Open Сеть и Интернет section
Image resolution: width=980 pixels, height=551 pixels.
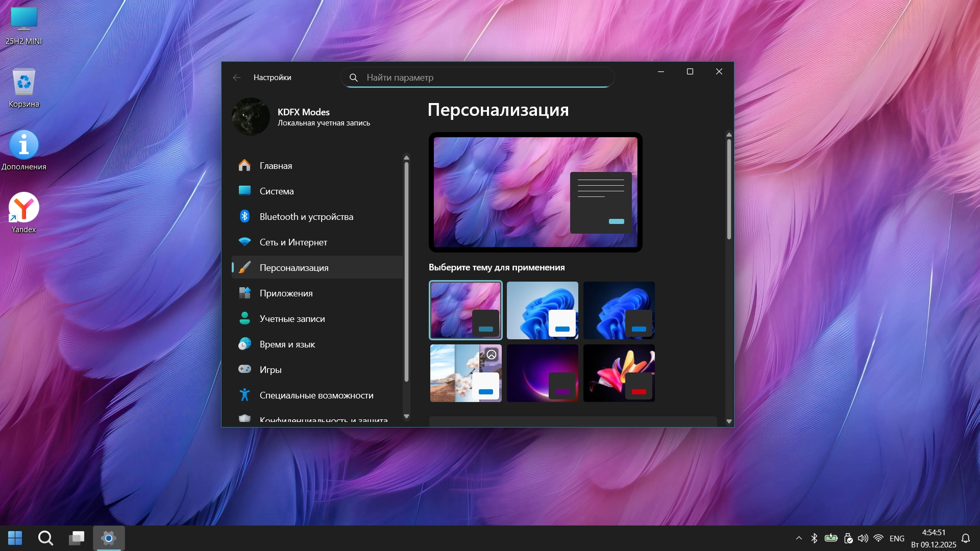pos(293,242)
